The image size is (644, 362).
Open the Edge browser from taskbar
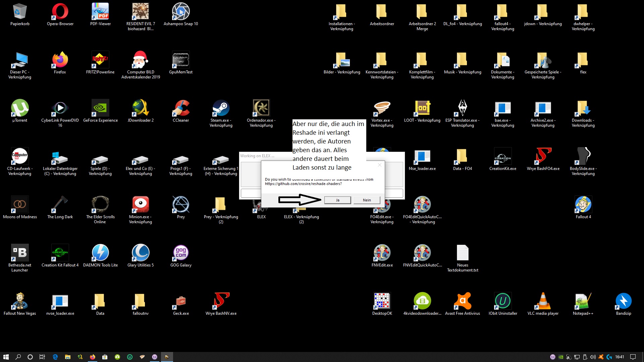[55, 357]
